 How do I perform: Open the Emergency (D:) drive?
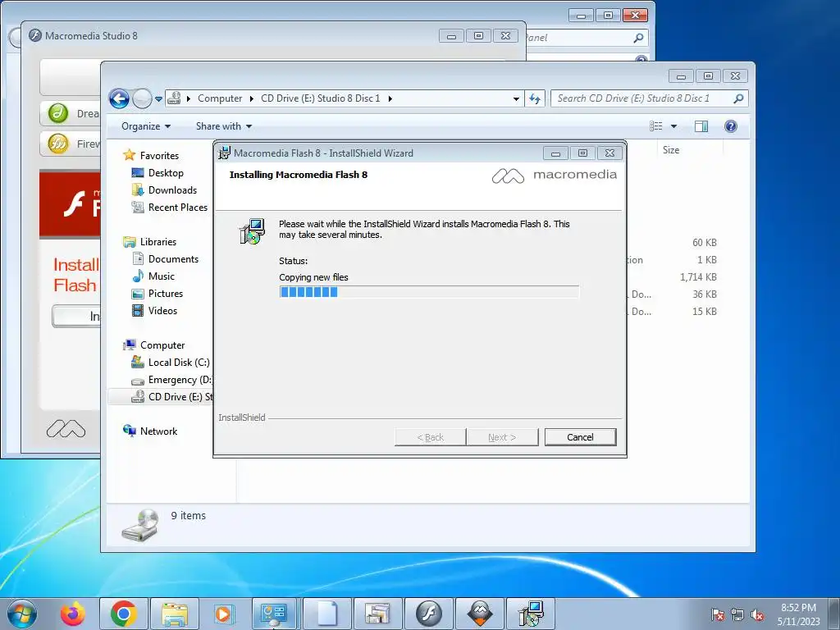point(180,380)
